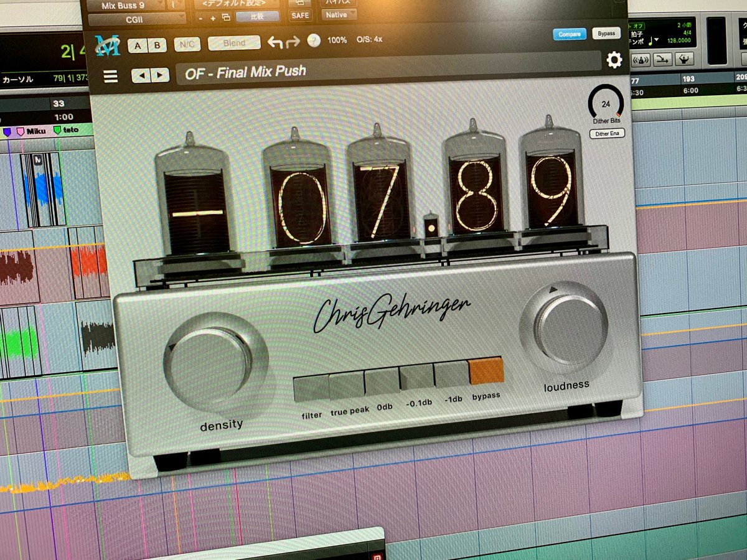Screen dimensions: 747x560
Task: Click bar 193 on the Pro Tools ruler
Action: pos(688,79)
